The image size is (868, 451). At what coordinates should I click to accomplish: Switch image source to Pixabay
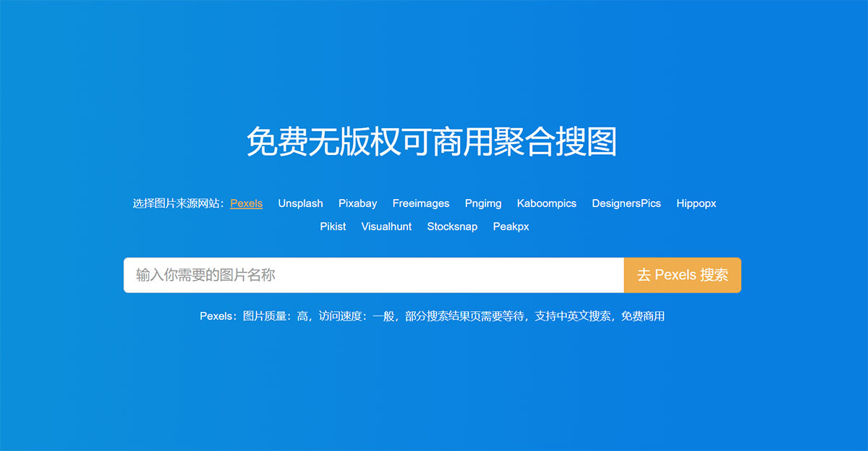357,203
